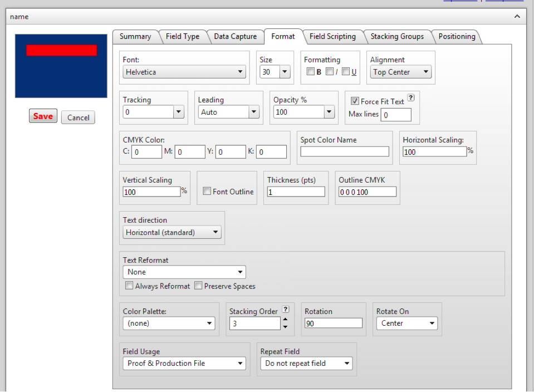Viewport: 534px width, 392px height.
Task: Open Text direction dropdown
Action: [172, 232]
